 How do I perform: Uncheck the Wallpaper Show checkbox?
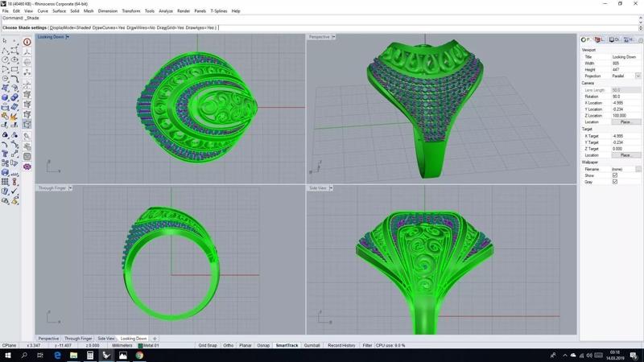click(615, 175)
